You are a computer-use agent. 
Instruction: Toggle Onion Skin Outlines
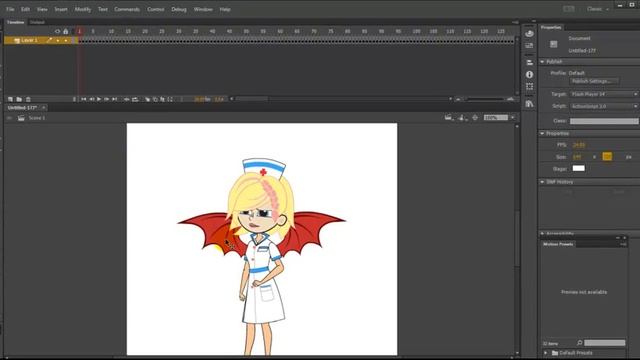[x=155, y=99]
